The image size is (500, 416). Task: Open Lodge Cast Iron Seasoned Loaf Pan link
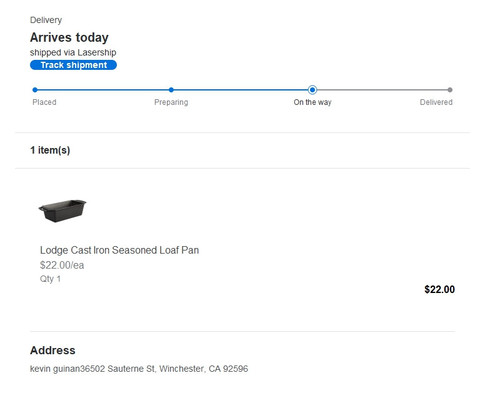click(x=119, y=250)
